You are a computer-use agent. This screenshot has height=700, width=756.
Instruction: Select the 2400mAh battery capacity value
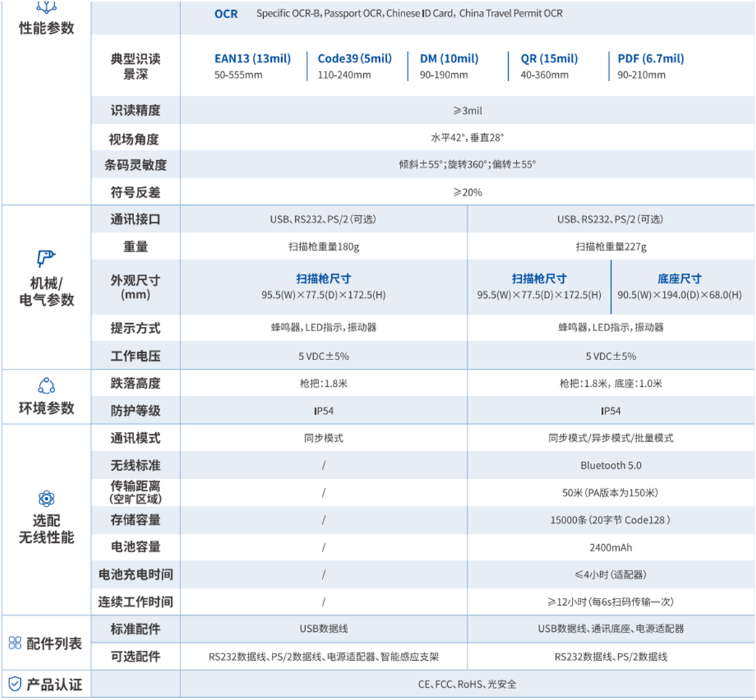pos(610,547)
